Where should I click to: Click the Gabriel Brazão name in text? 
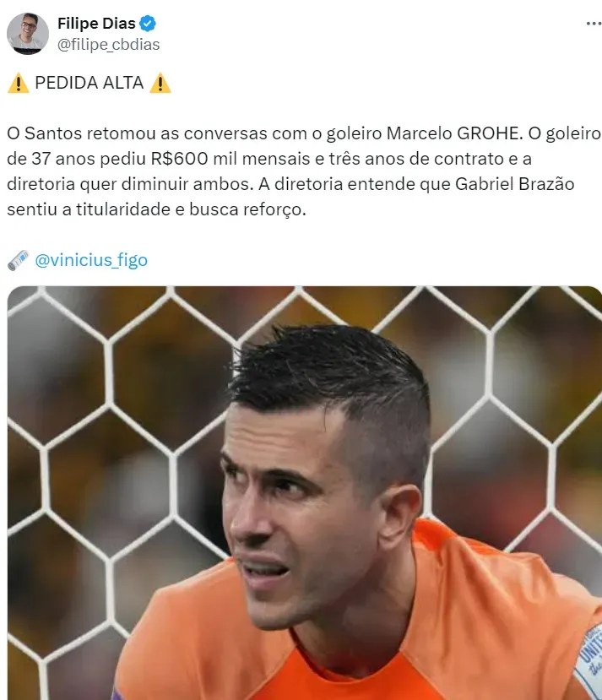click(x=514, y=184)
